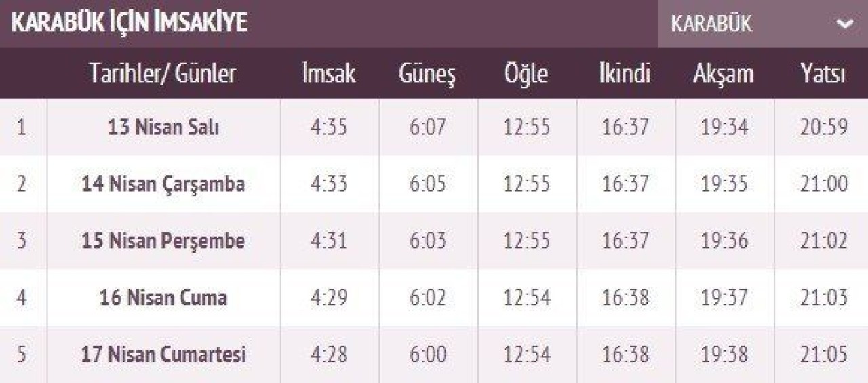Select the İkindi column header
Viewport: 868px width, 383px height.
(625, 74)
